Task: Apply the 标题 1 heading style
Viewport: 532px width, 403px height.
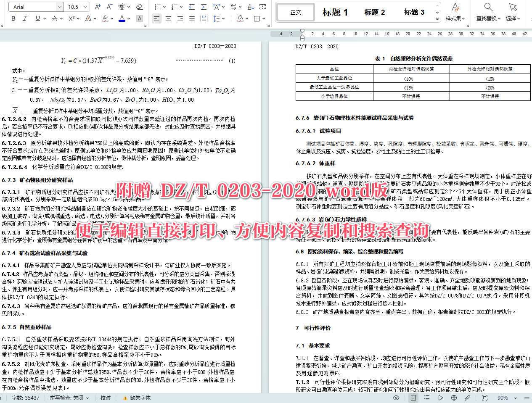Action: [x=334, y=13]
